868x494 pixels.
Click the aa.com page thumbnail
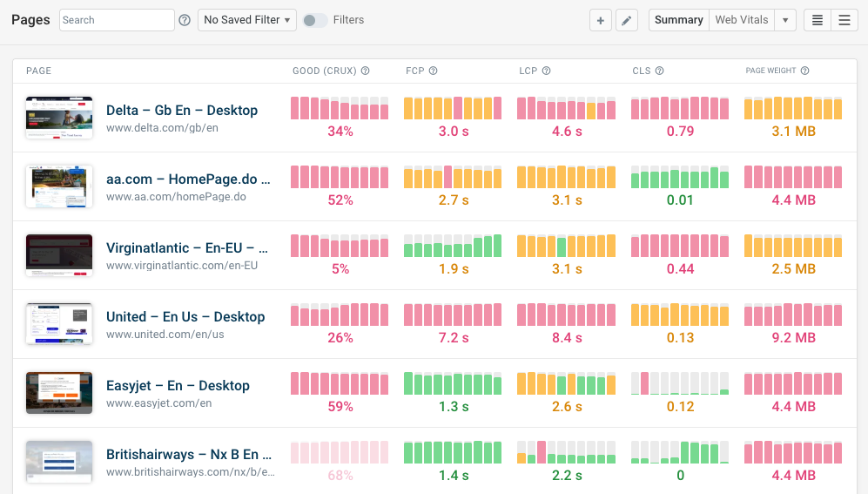pos(59,186)
